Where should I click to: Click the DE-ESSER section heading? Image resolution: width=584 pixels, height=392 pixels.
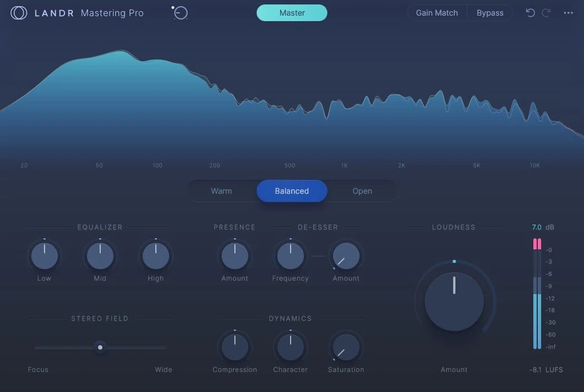(x=318, y=227)
